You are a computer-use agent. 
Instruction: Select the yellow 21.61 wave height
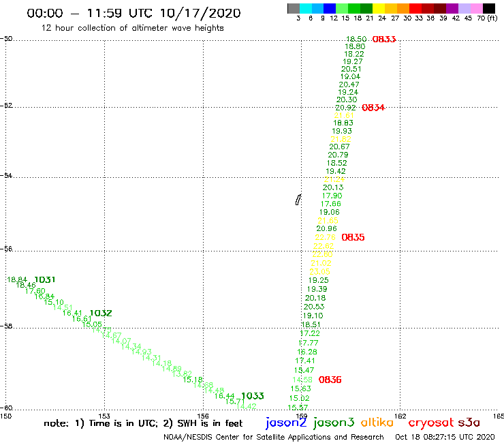click(344, 115)
